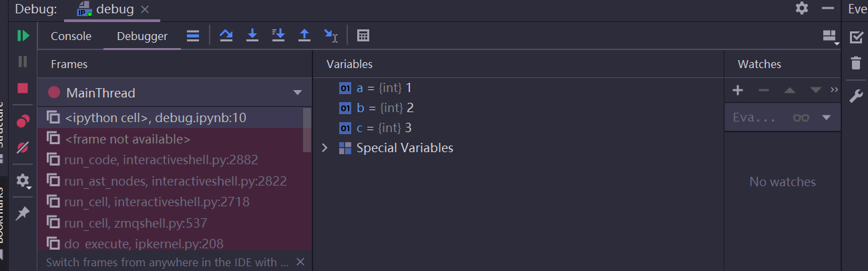Click the Resume Program icon
This screenshot has height=271, width=868.
click(23, 36)
